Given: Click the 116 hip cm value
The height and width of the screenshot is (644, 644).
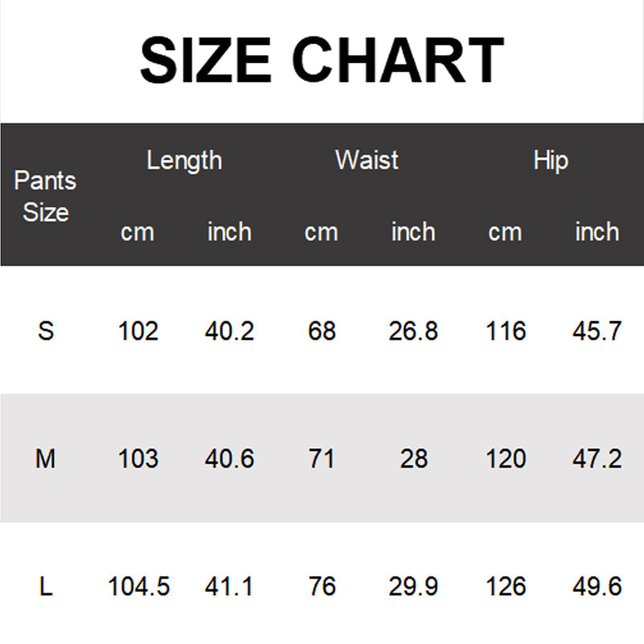Looking at the screenshot, I should pos(506,331).
